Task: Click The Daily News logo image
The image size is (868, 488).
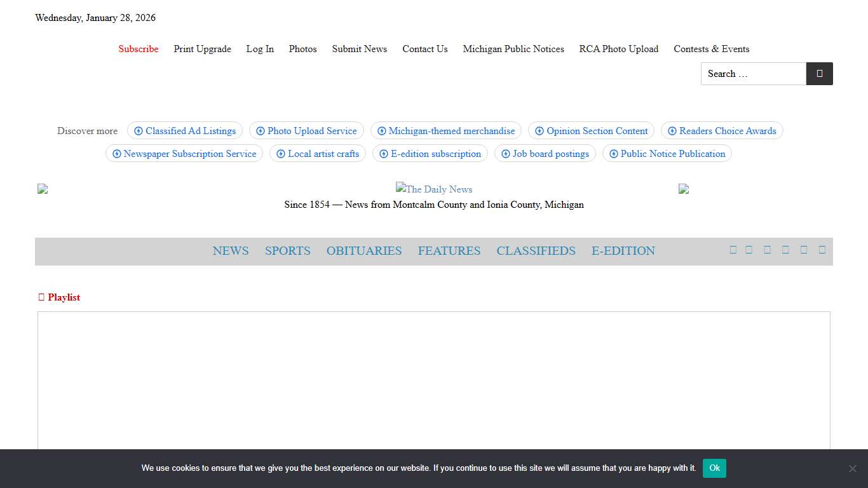Action: (434, 189)
